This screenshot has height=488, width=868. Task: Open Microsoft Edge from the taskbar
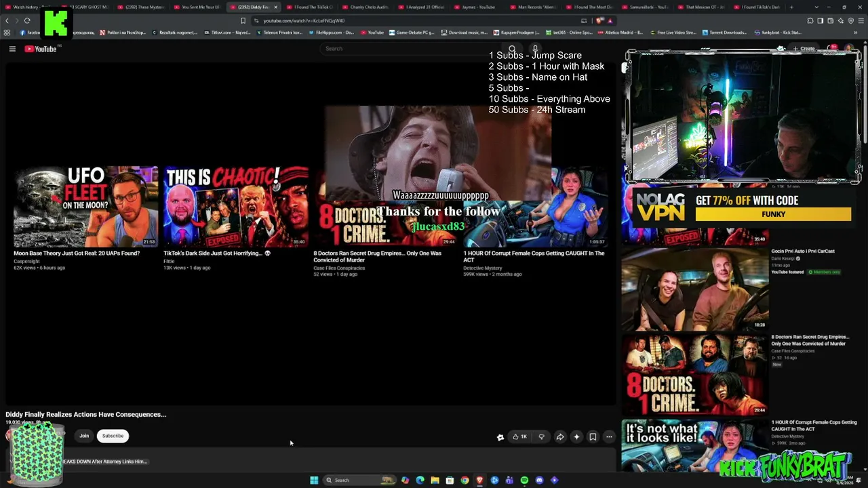click(x=420, y=481)
